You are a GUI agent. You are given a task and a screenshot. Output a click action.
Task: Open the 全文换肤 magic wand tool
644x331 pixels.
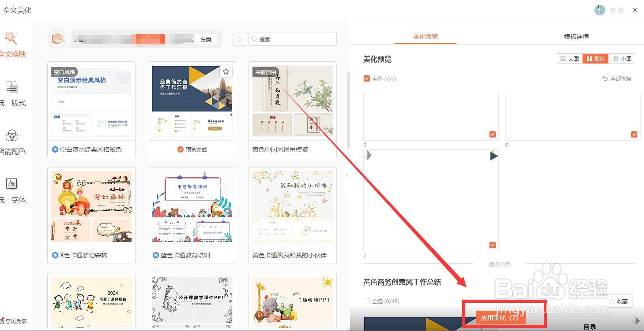pyautogui.click(x=12, y=45)
